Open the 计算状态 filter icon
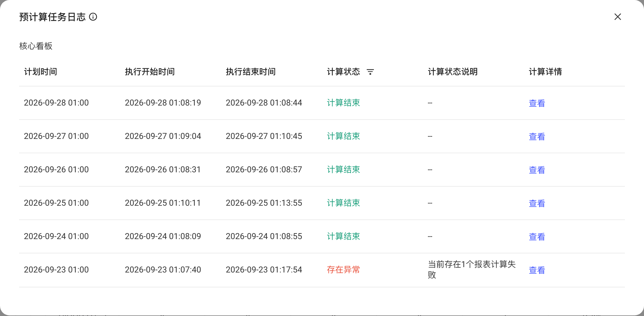 click(x=370, y=72)
